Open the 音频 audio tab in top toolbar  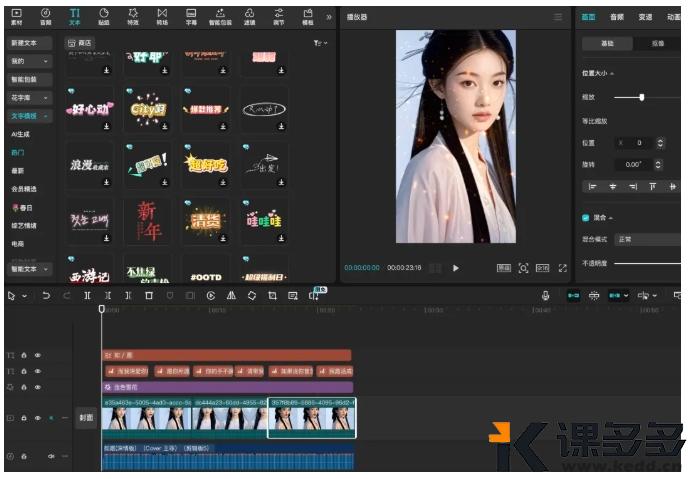(x=46, y=17)
